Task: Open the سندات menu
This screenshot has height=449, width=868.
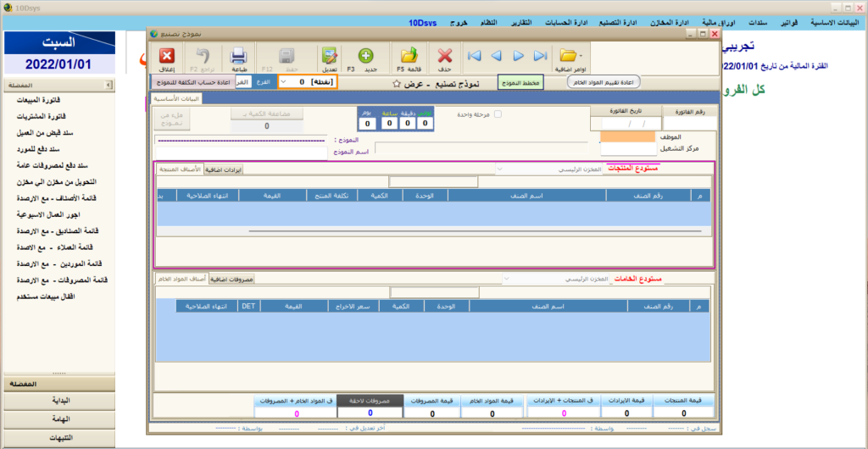Action: [x=758, y=23]
